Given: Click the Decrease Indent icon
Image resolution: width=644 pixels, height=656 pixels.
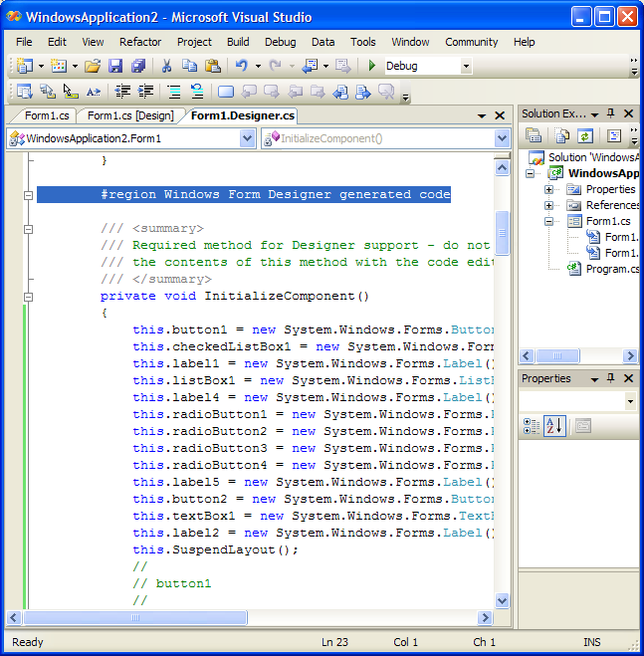Looking at the screenshot, I should tap(122, 92).
